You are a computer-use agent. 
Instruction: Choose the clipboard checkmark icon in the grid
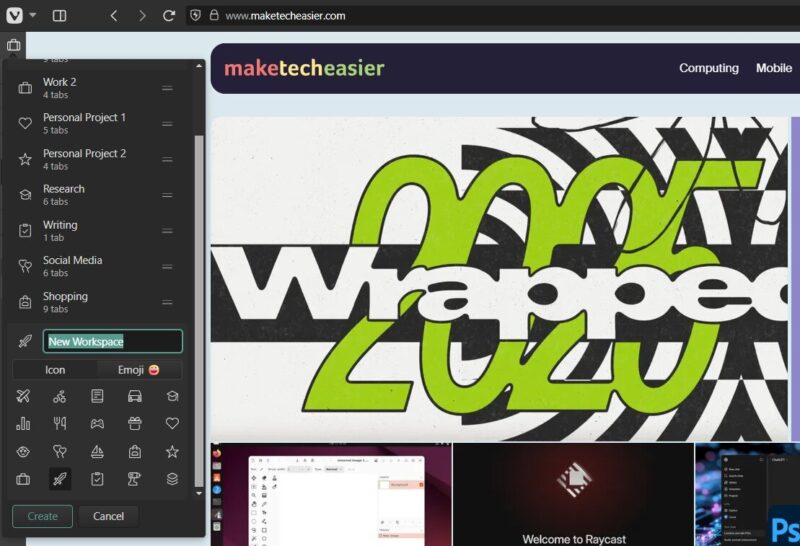coord(97,479)
